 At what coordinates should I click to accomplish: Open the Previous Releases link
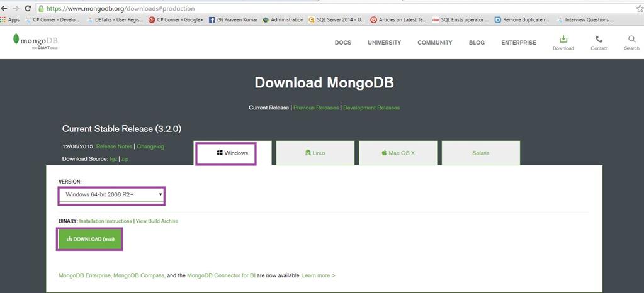click(316, 108)
